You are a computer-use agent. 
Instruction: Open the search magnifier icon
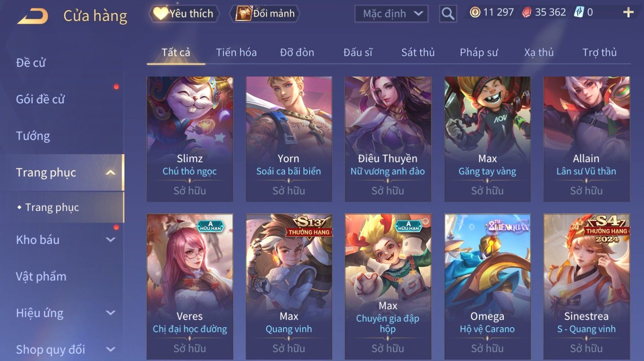(x=448, y=14)
